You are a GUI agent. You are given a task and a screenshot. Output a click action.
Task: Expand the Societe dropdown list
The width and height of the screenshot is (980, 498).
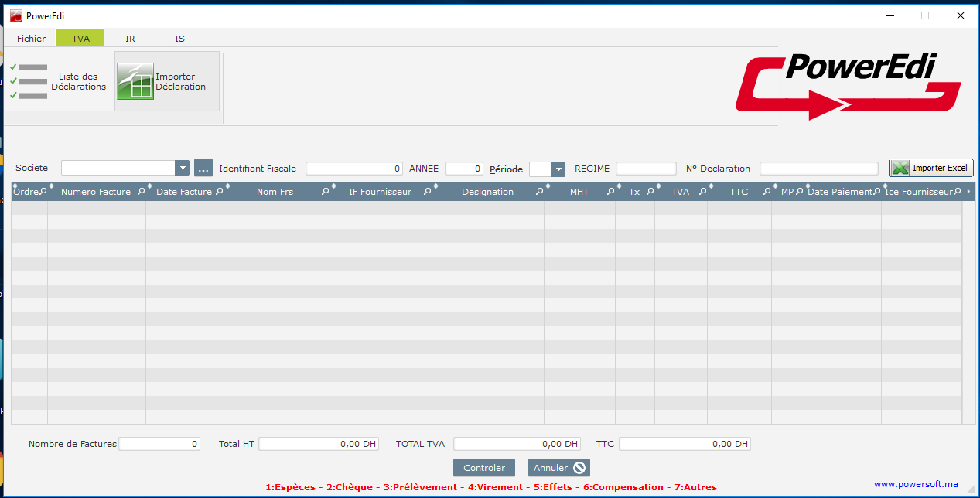[x=182, y=168]
